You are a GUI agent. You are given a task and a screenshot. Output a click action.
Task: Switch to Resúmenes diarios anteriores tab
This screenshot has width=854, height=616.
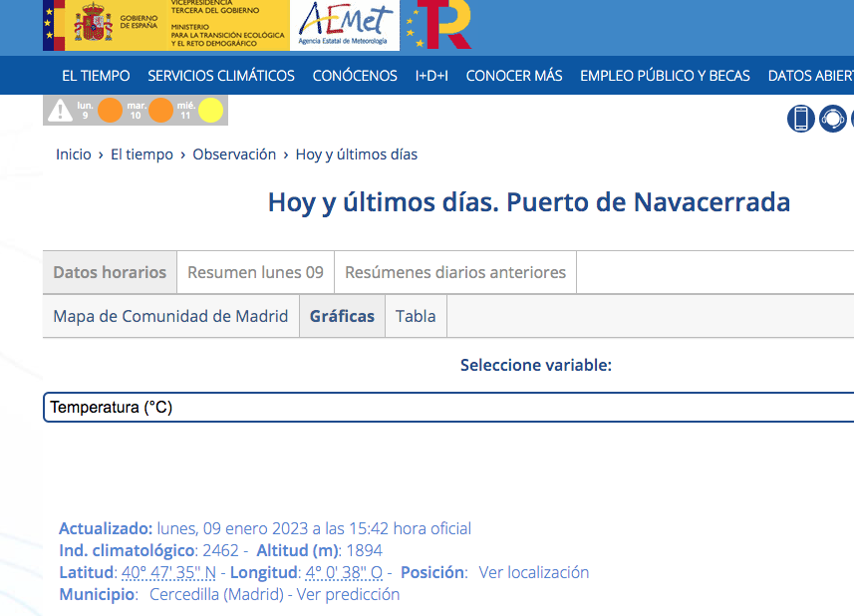(x=455, y=272)
